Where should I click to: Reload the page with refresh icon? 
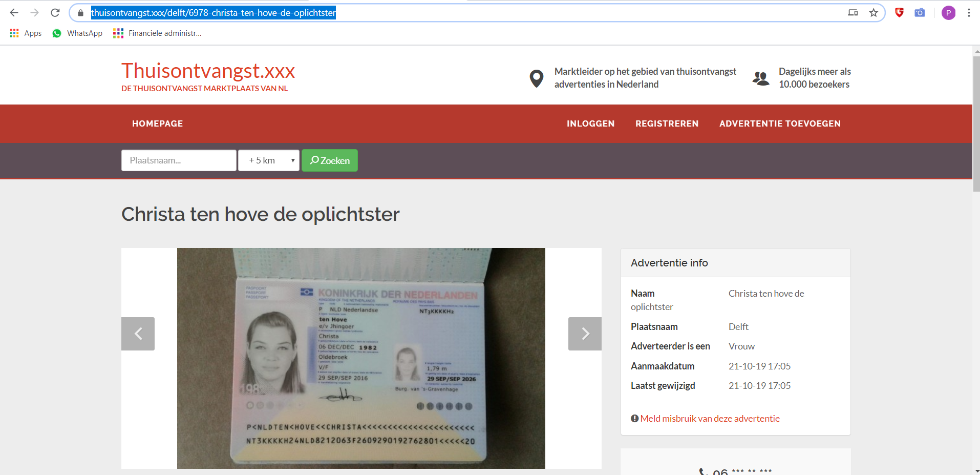tap(55, 13)
